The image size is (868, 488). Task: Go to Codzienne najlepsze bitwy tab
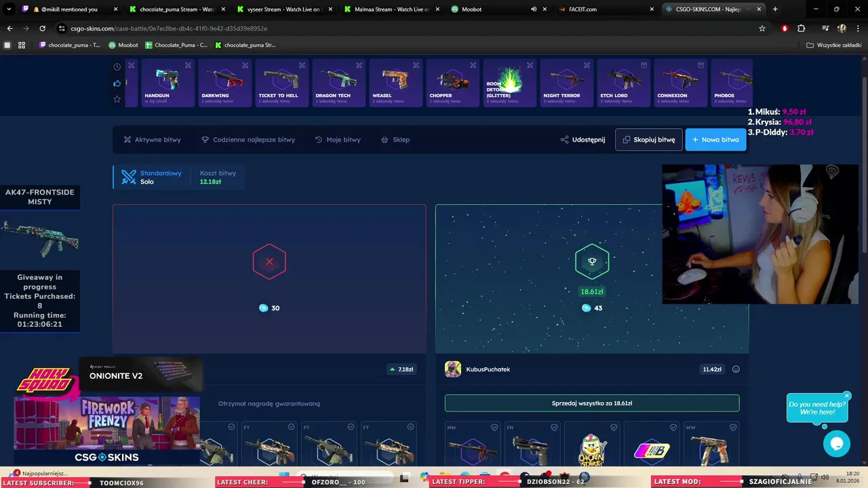(248, 140)
